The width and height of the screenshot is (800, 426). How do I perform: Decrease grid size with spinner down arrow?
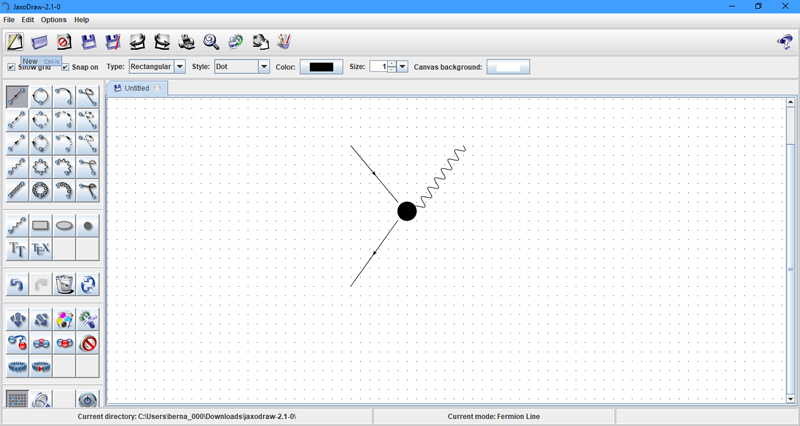pyautogui.click(x=392, y=70)
